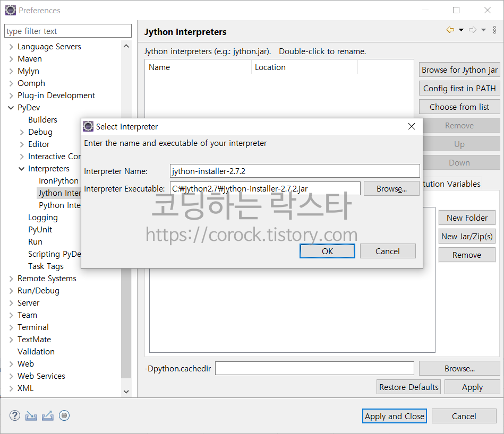504x434 pixels.
Task: Click the export preferences icon
Action: pos(48,416)
